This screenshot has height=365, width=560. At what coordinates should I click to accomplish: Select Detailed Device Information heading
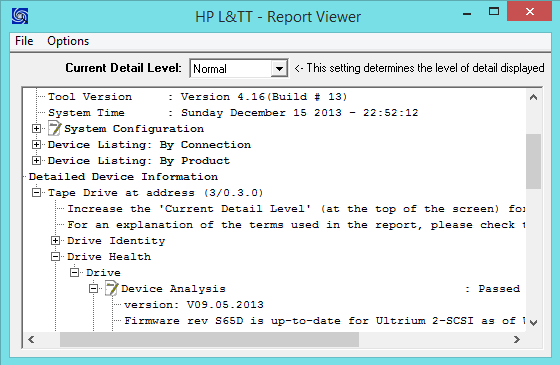[123, 177]
